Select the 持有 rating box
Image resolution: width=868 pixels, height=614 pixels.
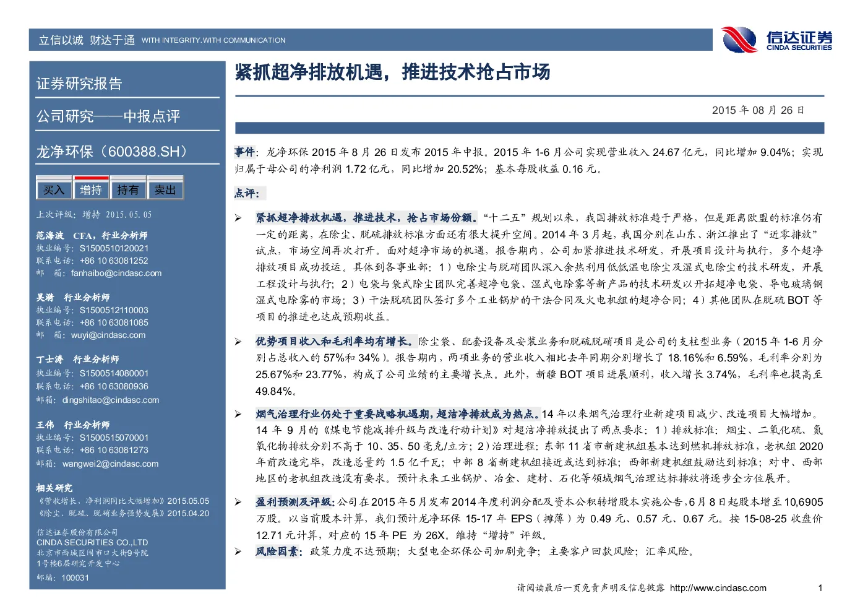128,189
